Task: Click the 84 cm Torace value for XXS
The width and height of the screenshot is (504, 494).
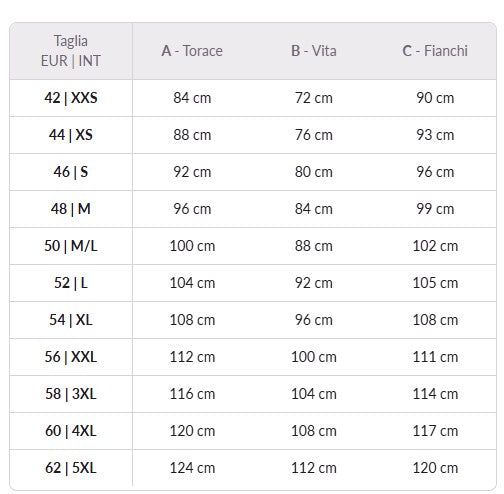Action: point(192,98)
